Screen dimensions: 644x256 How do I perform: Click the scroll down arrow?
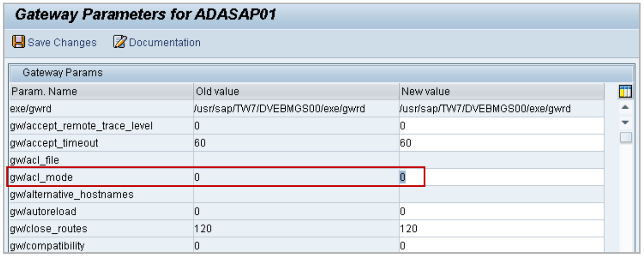(x=625, y=122)
